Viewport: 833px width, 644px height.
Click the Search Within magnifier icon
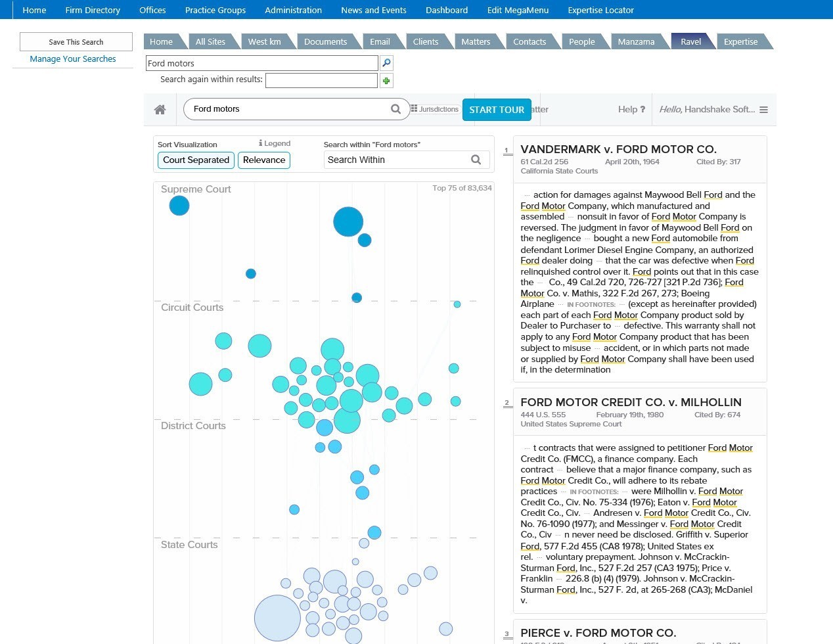(476, 160)
